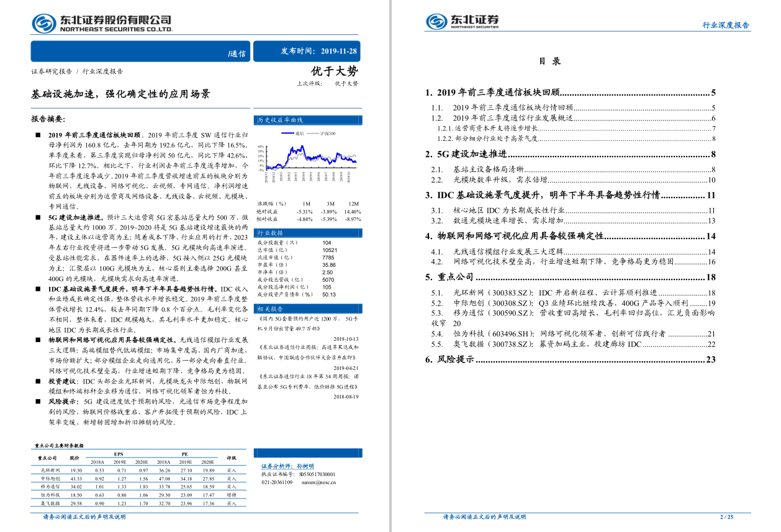This screenshot has width=781, height=532.
Task: Jump to section 1.1 通信板块行情回顾
Action: click(x=574, y=107)
